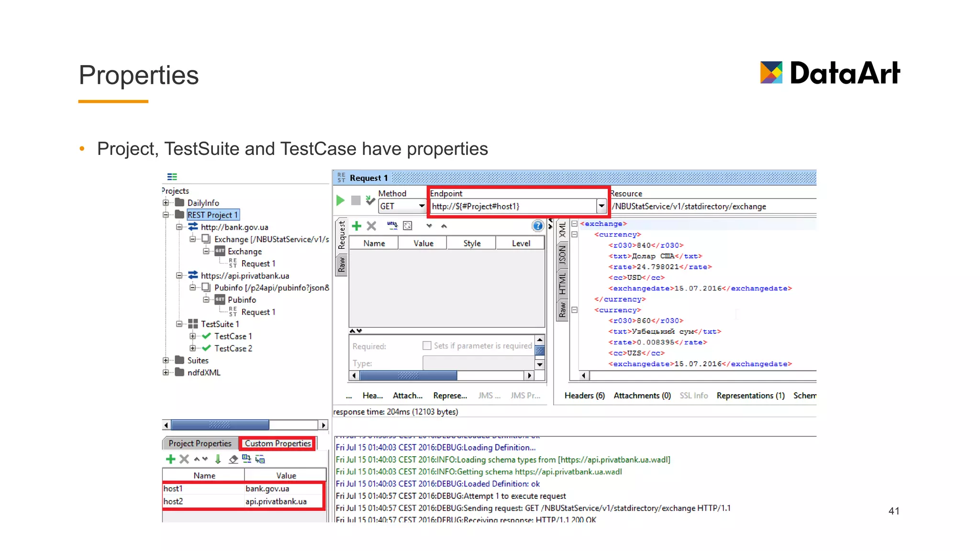Viewport: 980px width, 551px height.
Task: Switch to the Project Properties tab
Action: 200,443
